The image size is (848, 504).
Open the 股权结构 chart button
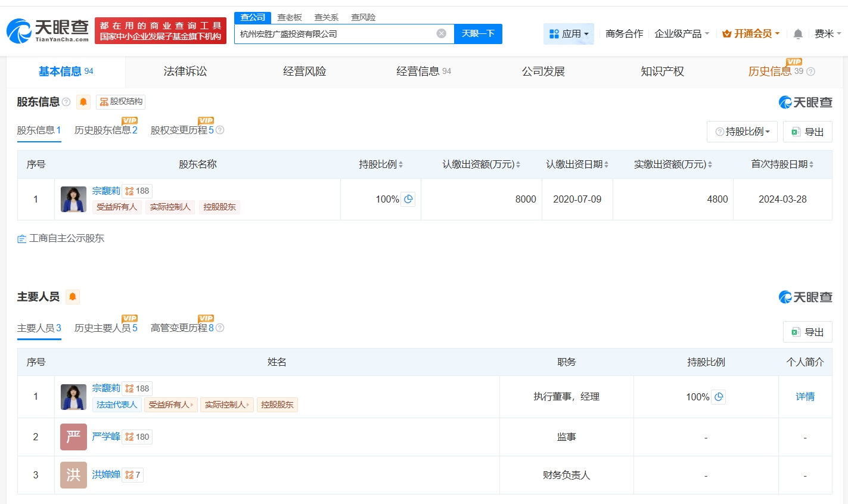(121, 102)
